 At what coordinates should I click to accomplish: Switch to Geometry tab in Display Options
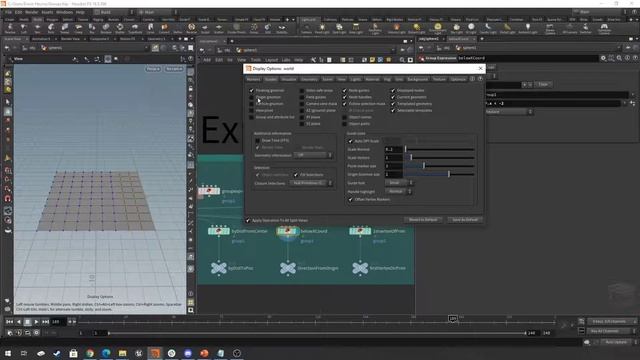pos(309,79)
